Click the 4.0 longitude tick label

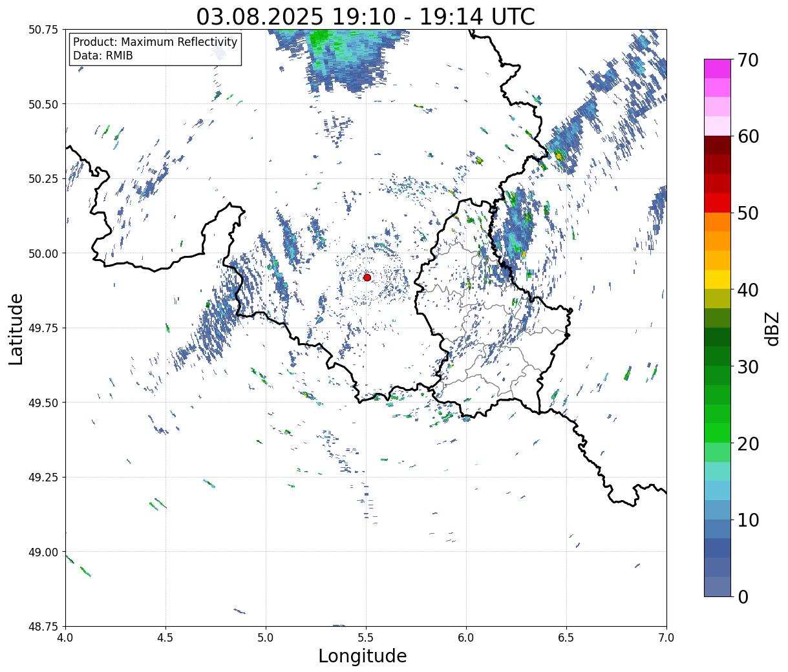coord(65,638)
